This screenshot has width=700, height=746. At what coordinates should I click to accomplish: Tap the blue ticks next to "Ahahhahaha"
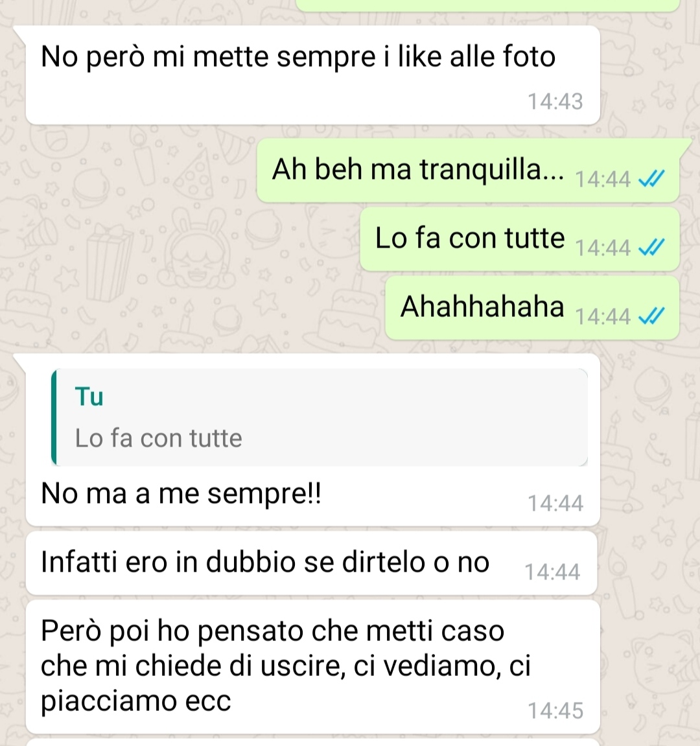tap(651, 316)
